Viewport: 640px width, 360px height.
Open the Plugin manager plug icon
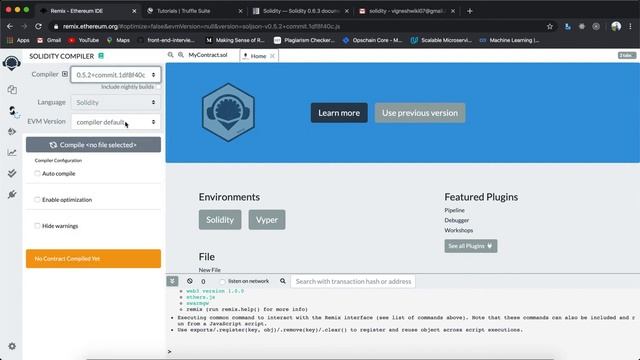click(12, 194)
